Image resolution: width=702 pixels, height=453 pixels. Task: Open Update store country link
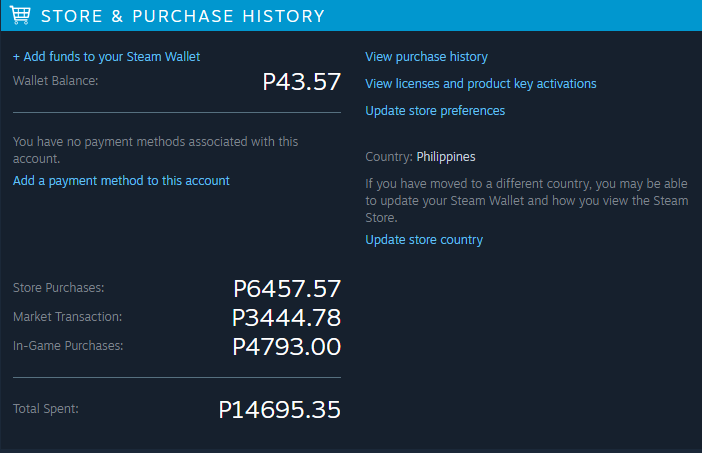tap(424, 240)
